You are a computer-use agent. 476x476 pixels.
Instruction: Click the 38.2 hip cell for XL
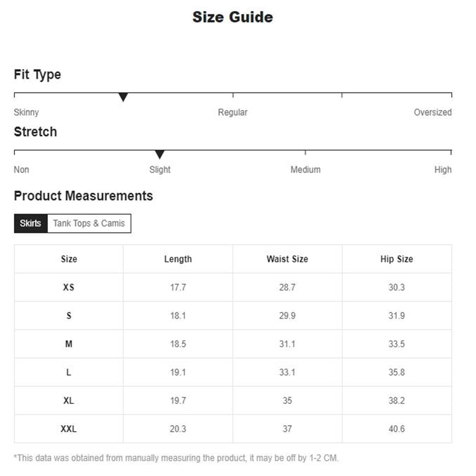397,400
